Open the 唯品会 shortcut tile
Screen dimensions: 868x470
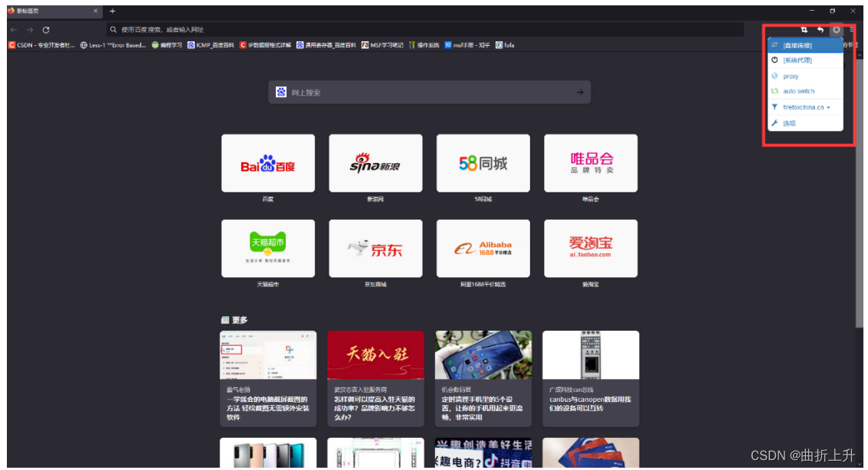click(591, 163)
